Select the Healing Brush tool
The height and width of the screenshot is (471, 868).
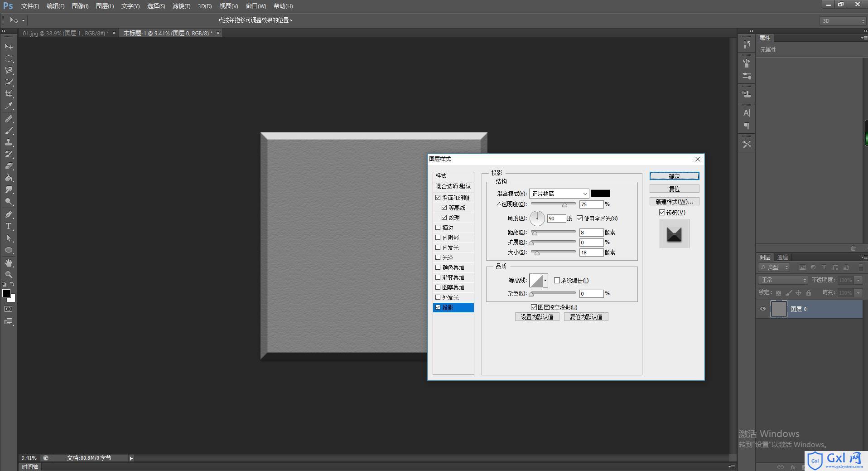[9, 119]
